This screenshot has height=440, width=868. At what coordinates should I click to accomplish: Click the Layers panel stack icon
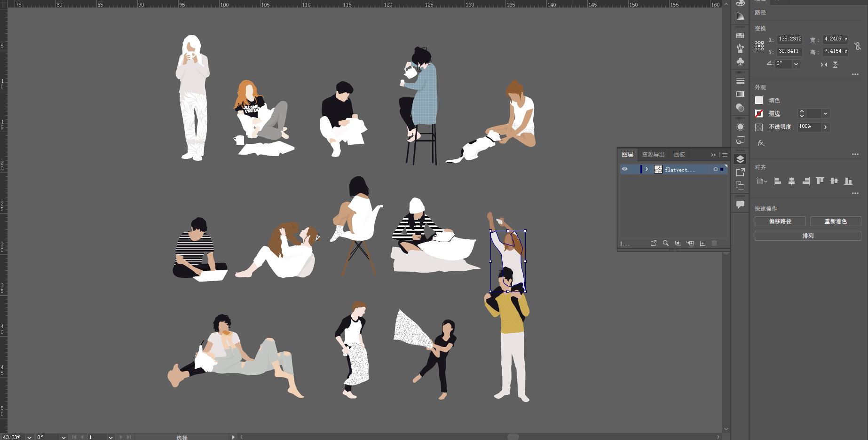(740, 159)
